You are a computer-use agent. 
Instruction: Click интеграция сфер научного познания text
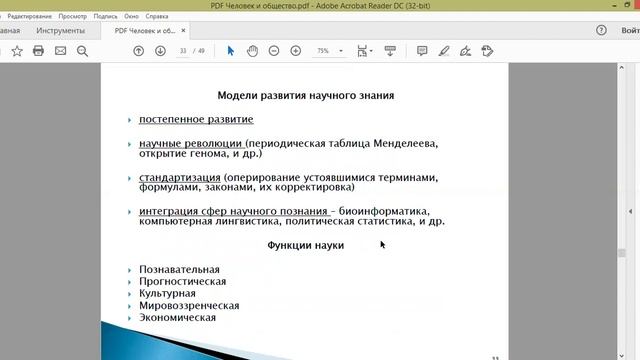(233, 211)
